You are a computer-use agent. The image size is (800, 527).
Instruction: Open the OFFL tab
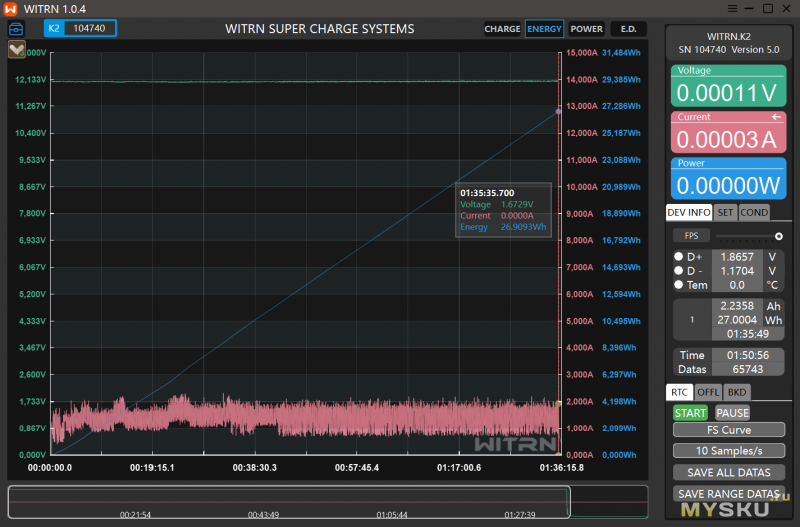[707, 393]
